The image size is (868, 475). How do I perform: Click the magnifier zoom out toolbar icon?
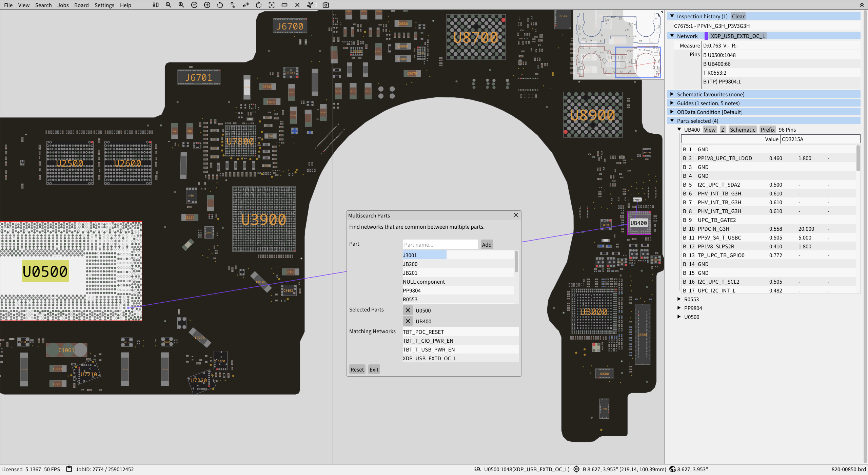169,5
